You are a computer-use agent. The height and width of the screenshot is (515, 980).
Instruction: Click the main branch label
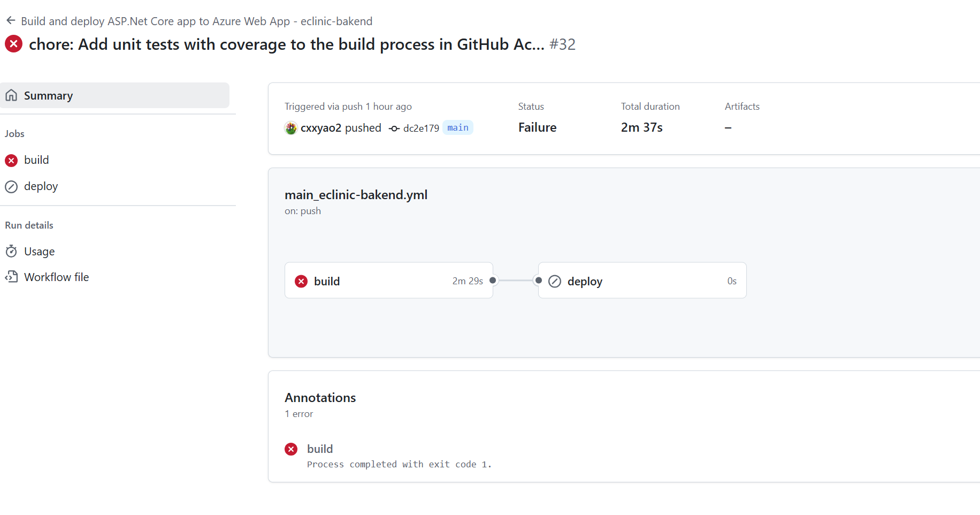(x=458, y=127)
